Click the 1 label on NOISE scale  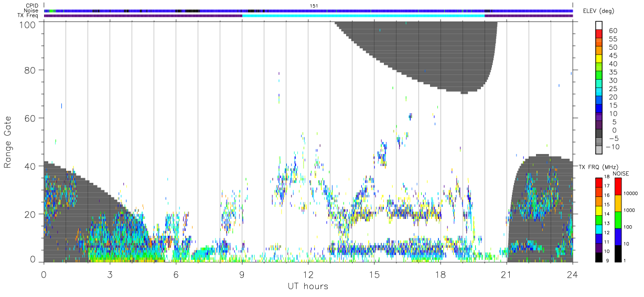click(625, 260)
